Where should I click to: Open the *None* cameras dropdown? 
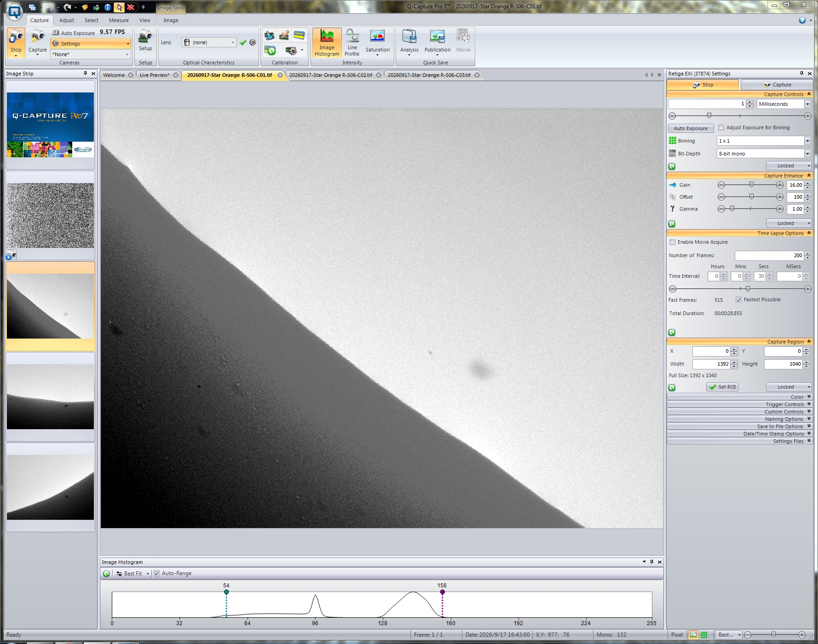click(91, 54)
